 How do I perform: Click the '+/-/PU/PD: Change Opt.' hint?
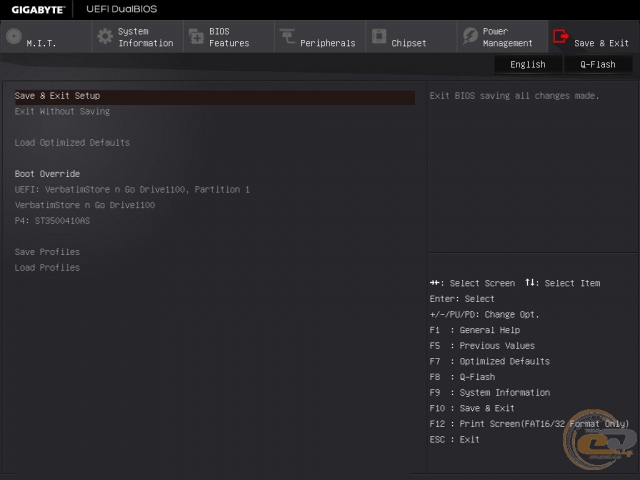coord(484,315)
